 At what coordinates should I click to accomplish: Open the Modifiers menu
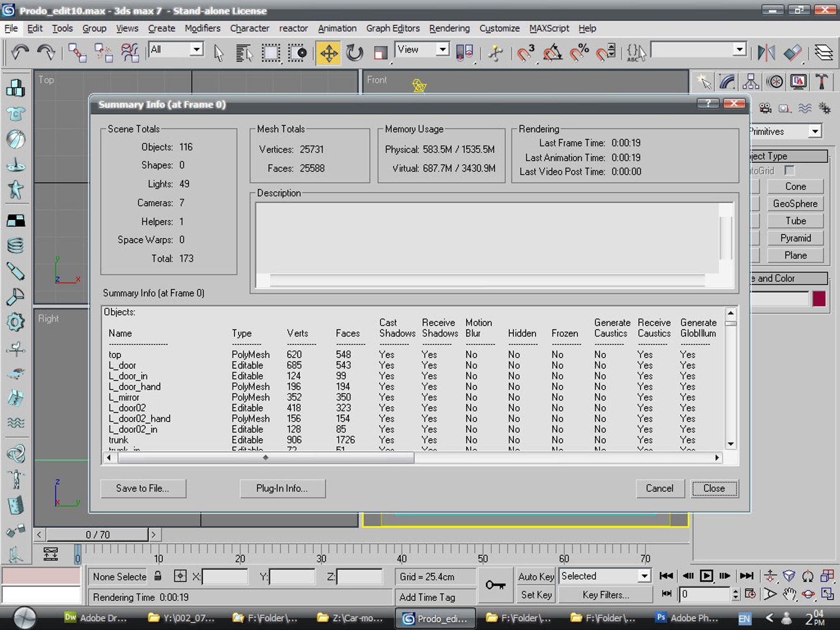pos(202,28)
